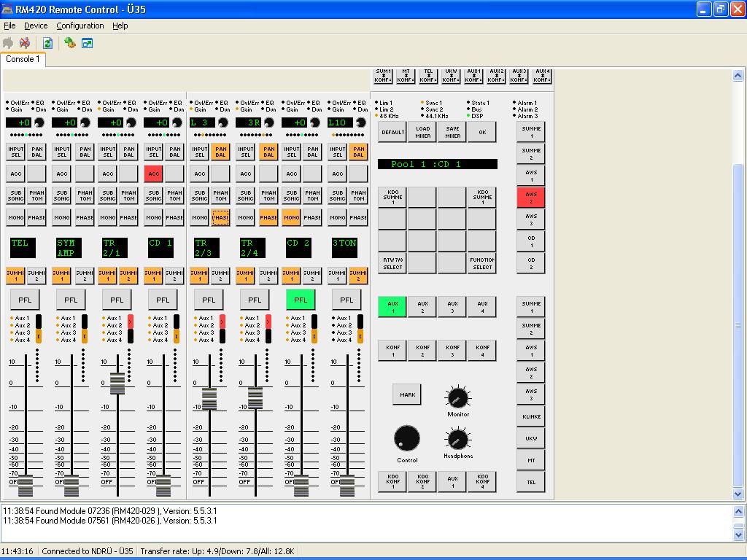Click the UKW KONF button in the top row

pos(451,76)
